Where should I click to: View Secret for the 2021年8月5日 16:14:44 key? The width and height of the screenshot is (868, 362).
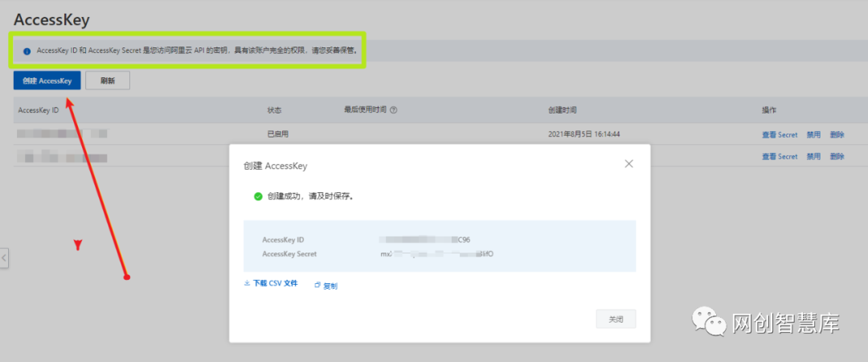[x=780, y=134]
